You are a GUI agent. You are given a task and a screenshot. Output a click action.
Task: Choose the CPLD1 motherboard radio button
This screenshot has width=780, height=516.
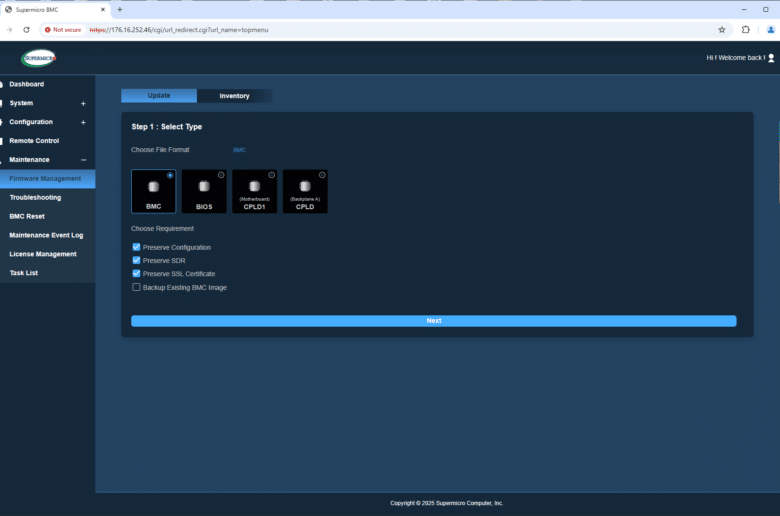click(272, 175)
